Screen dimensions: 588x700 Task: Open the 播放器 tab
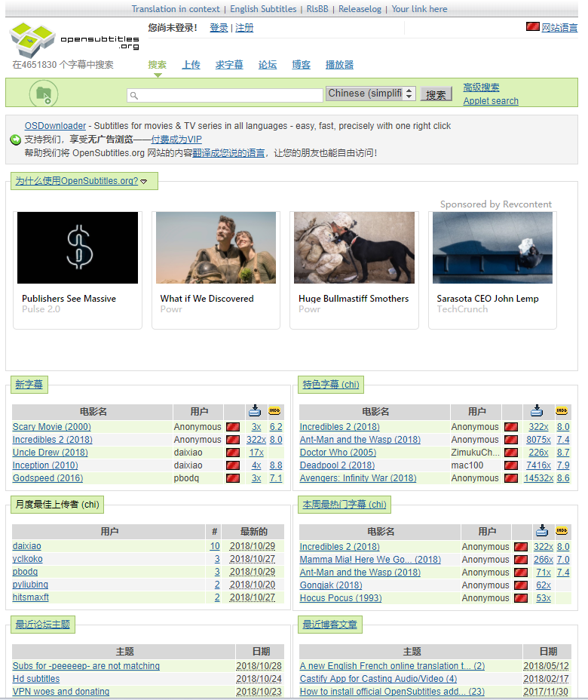coord(339,65)
